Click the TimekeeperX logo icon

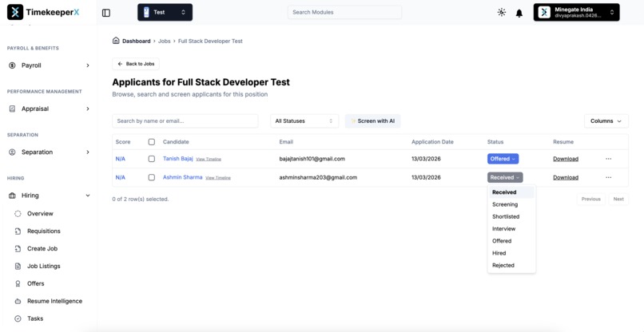point(15,12)
